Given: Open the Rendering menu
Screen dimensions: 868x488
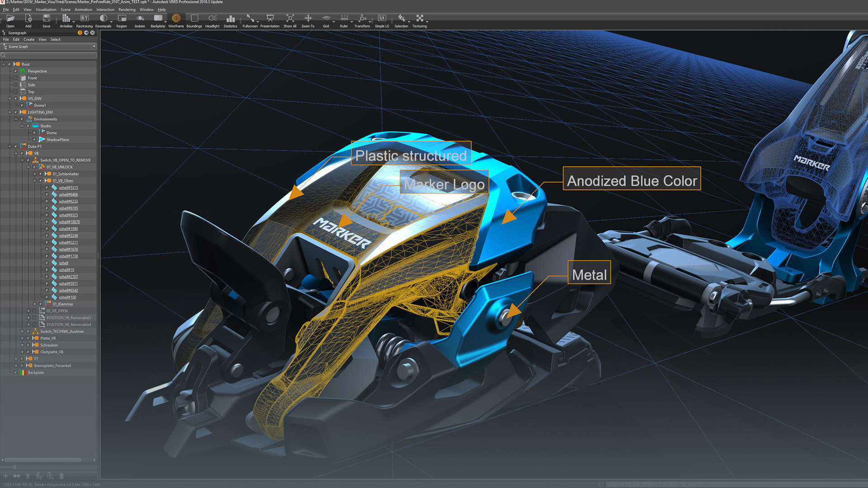Looking at the screenshot, I should click(127, 9).
